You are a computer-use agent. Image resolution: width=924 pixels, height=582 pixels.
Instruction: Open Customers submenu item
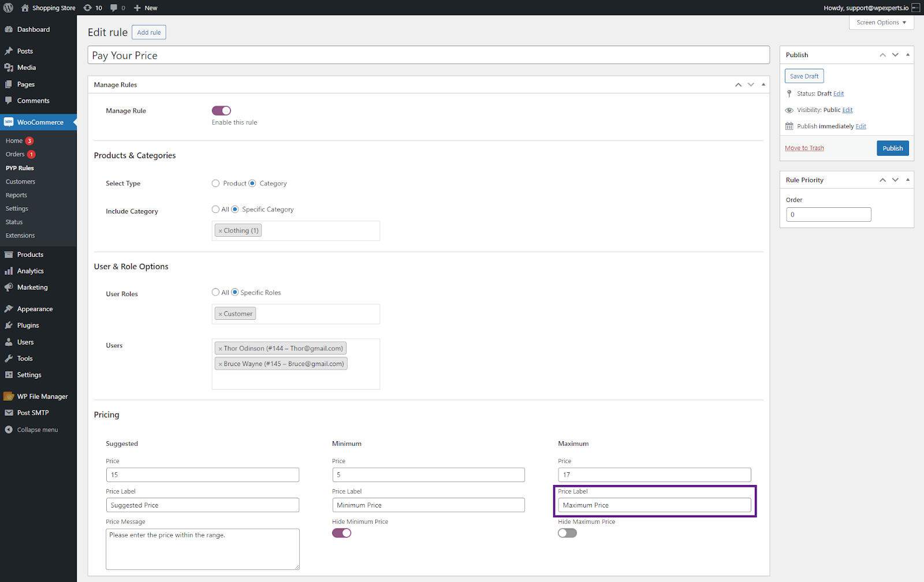[20, 182]
